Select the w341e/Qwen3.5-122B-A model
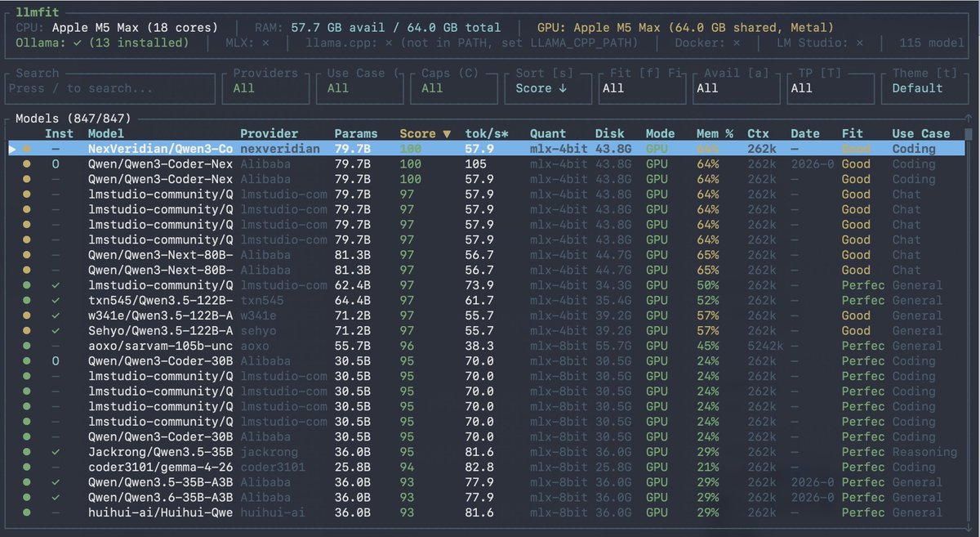 point(161,315)
